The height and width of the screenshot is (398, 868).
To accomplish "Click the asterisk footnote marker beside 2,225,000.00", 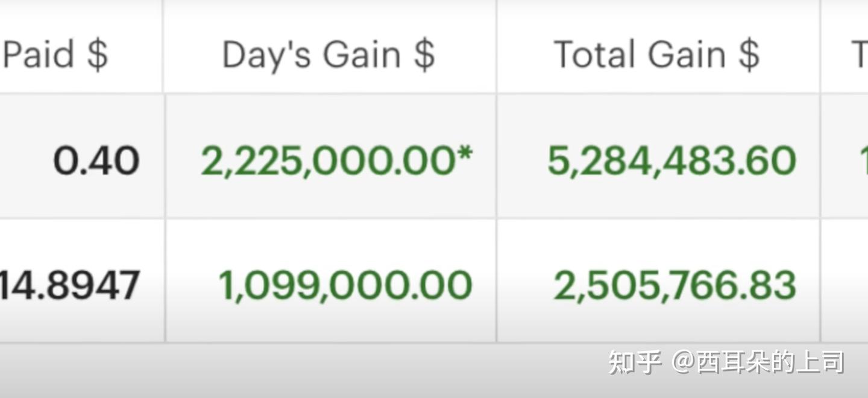I will pos(465,156).
